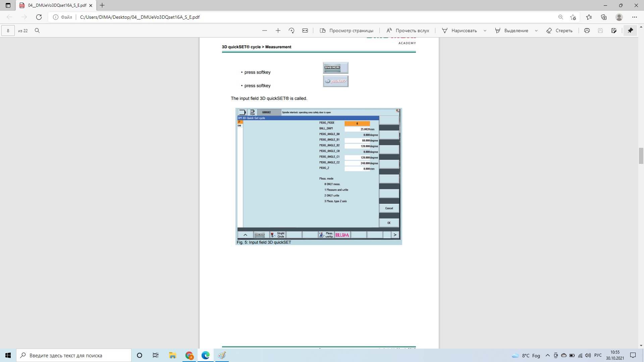The image size is (644, 362).
Task: Print the PDF document
Action: (x=587, y=31)
